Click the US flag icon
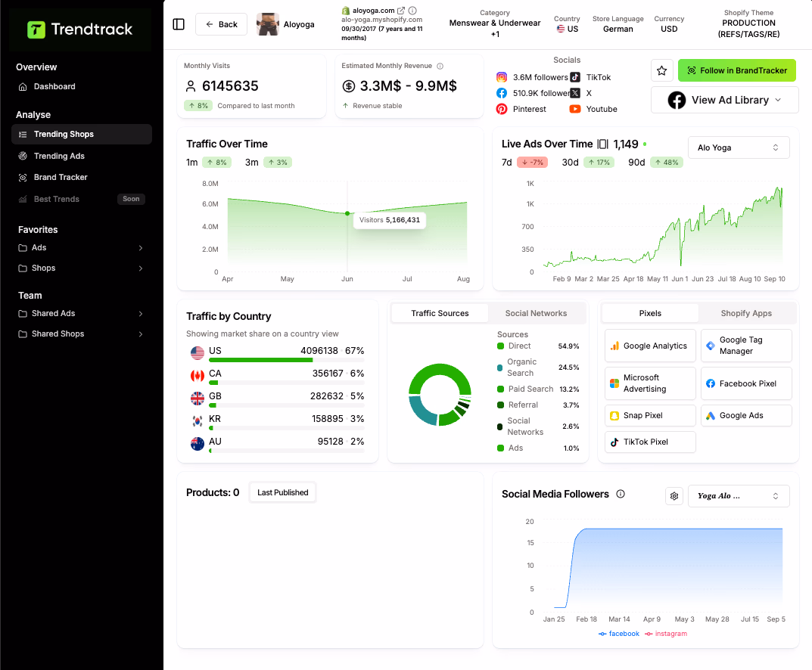Screen dimensions: 812x670 [x=198, y=353]
